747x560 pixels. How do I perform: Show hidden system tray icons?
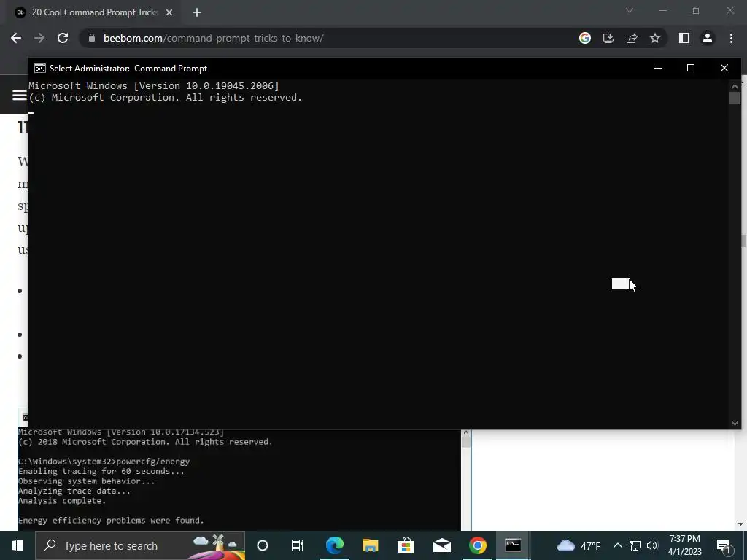tap(617, 545)
